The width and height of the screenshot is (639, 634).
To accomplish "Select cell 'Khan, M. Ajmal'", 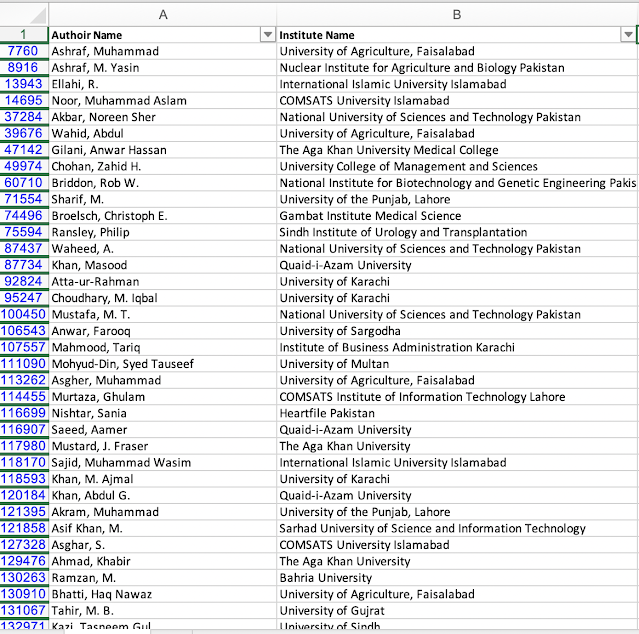I will click(x=162, y=479).
